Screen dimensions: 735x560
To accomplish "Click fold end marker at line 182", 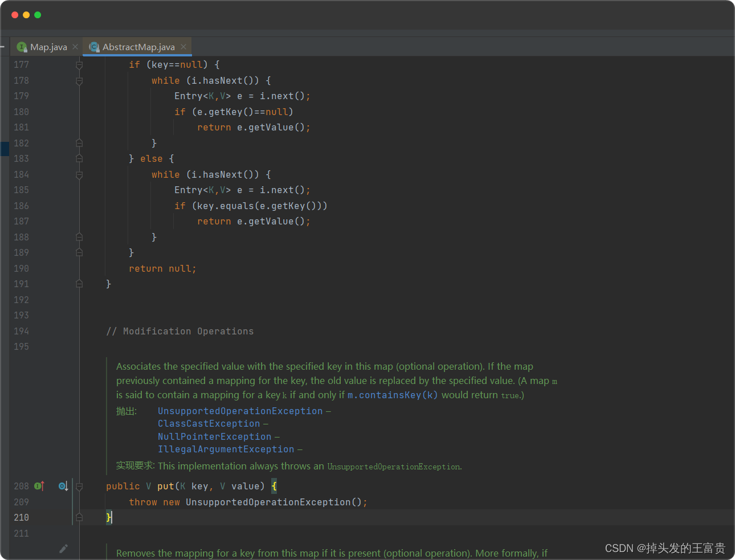I will coord(79,143).
